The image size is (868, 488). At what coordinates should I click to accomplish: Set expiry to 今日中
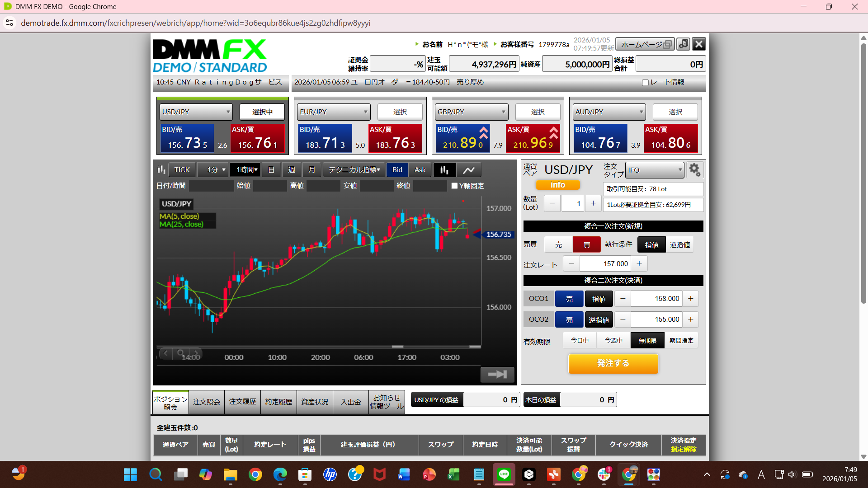click(x=580, y=340)
